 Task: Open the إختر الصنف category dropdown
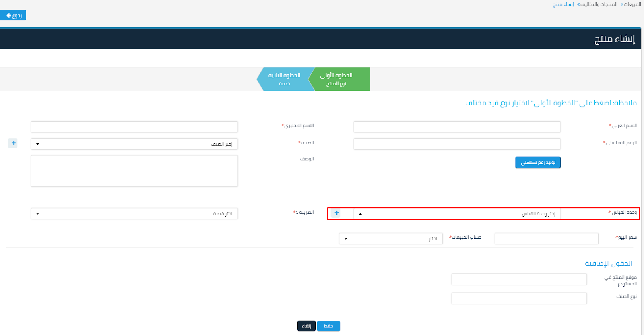[134, 144]
